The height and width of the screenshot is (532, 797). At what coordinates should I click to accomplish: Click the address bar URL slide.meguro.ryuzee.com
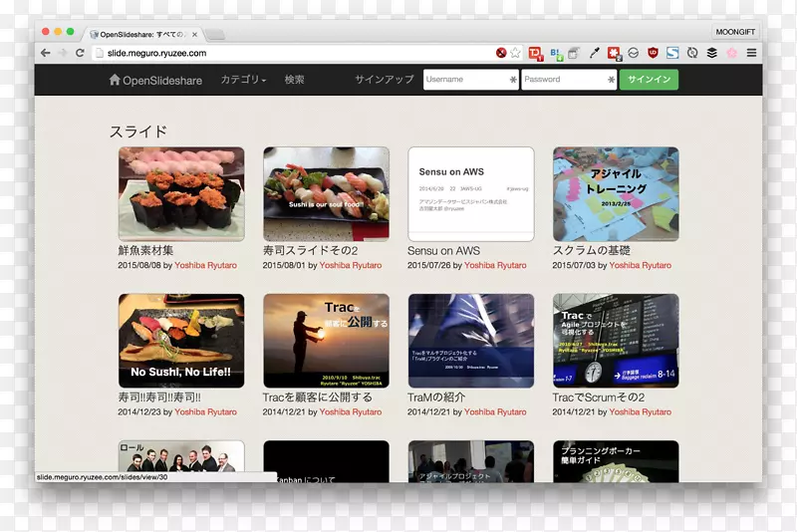coord(157,53)
